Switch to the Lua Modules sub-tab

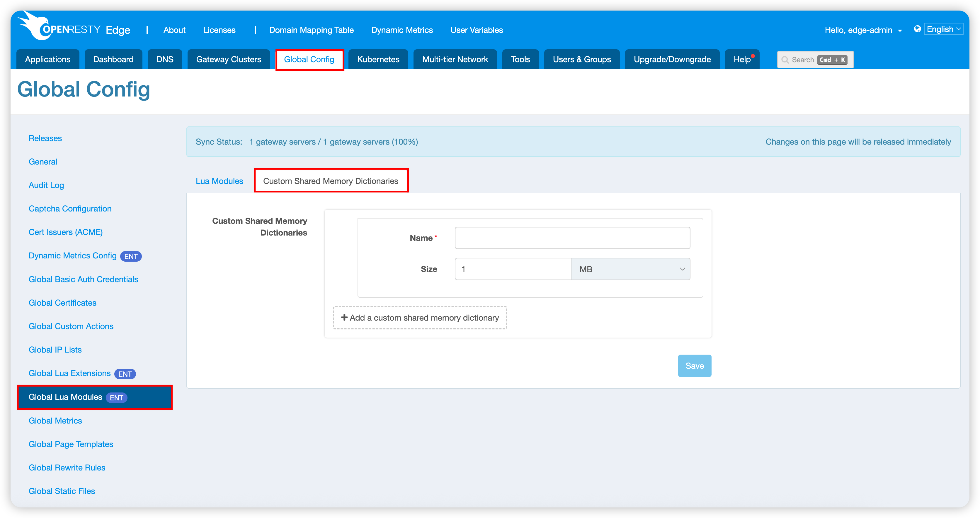219,181
